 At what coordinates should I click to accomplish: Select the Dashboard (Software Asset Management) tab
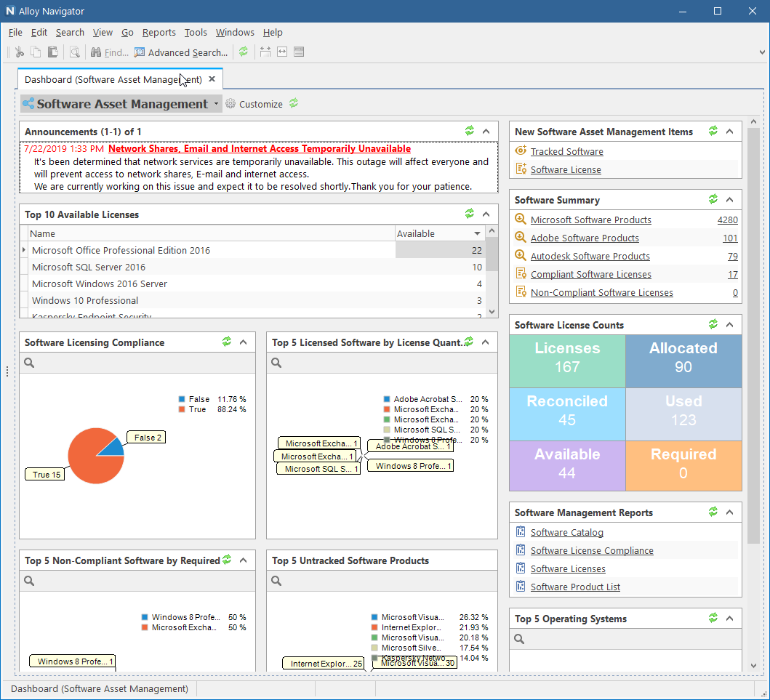pyautogui.click(x=109, y=79)
